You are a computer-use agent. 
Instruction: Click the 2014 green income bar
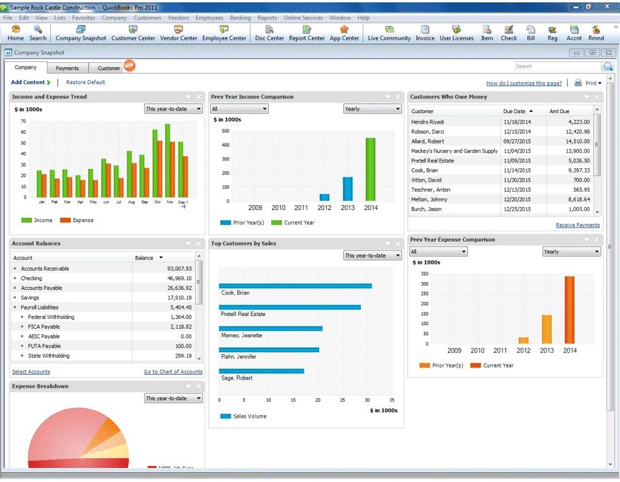coord(370,169)
